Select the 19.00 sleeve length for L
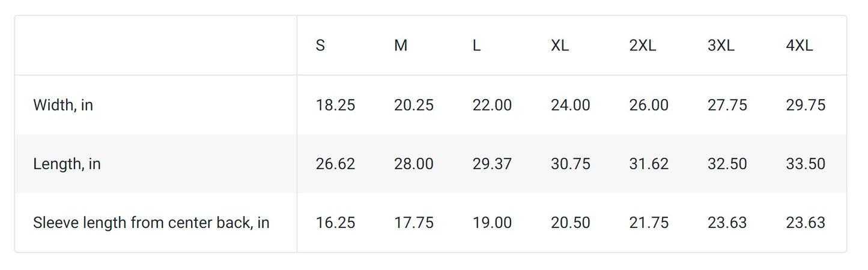Image resolution: width=868 pixels, height=270 pixels. tap(492, 223)
